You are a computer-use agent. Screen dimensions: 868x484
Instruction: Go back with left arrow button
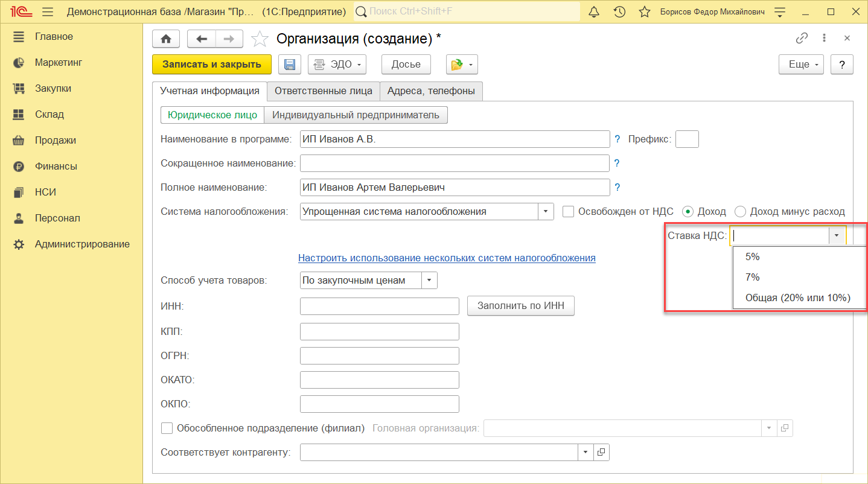[202, 39]
